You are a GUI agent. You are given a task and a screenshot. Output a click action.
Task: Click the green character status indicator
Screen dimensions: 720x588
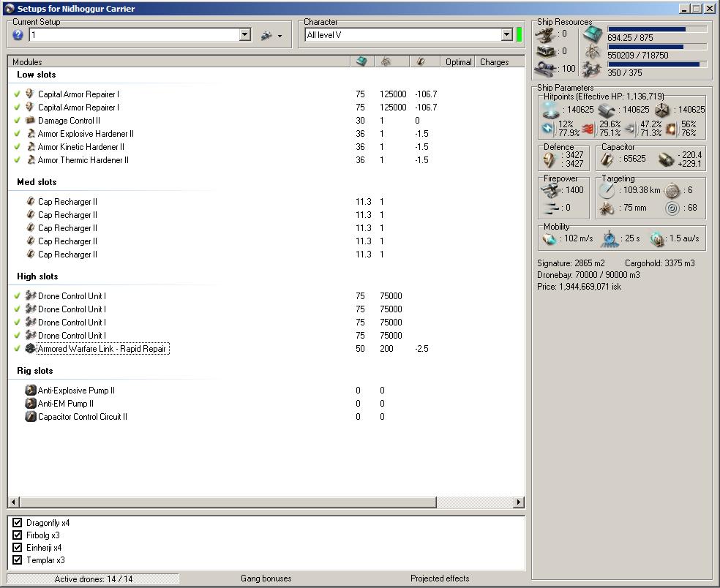click(x=520, y=34)
